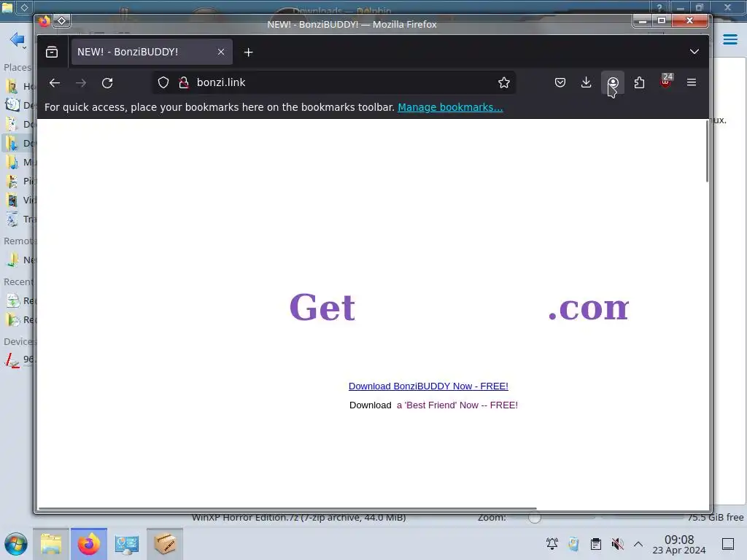Image resolution: width=747 pixels, height=560 pixels.
Task: Close the BonziBUDDY tab
Action: (x=221, y=52)
